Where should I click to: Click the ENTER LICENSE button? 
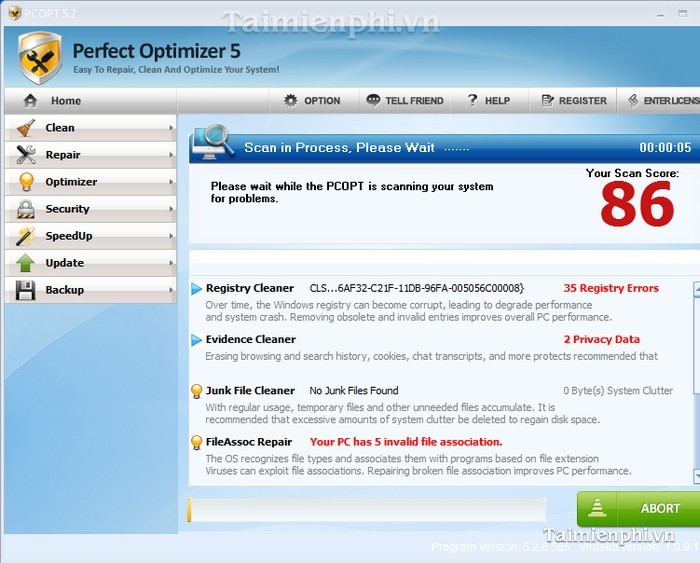click(659, 100)
